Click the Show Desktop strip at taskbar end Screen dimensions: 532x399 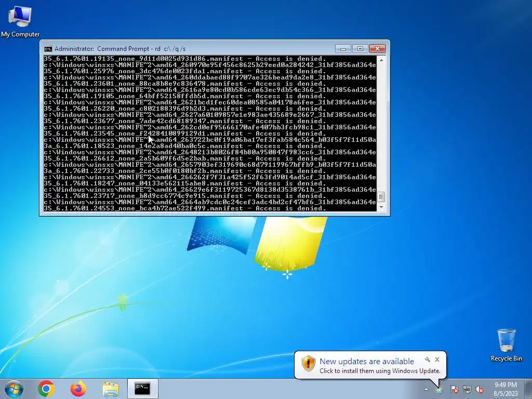coord(529,389)
